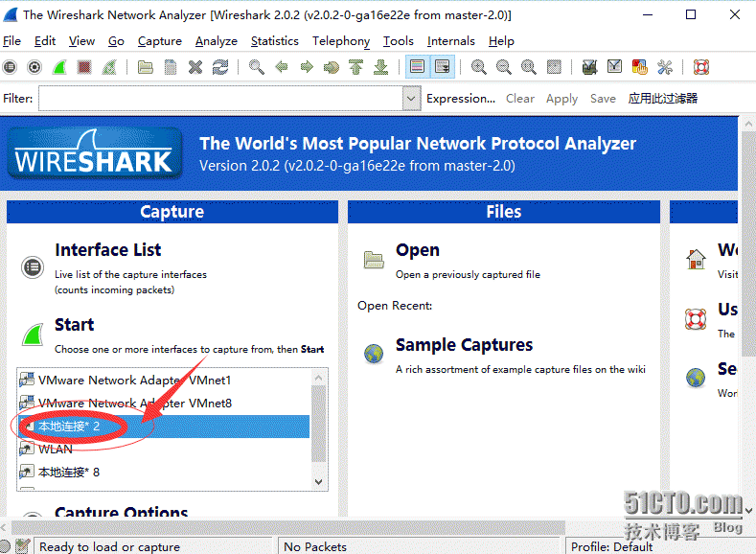This screenshot has width=756, height=554.
Task: Open the Sample Captures wiki link
Action: click(x=464, y=345)
